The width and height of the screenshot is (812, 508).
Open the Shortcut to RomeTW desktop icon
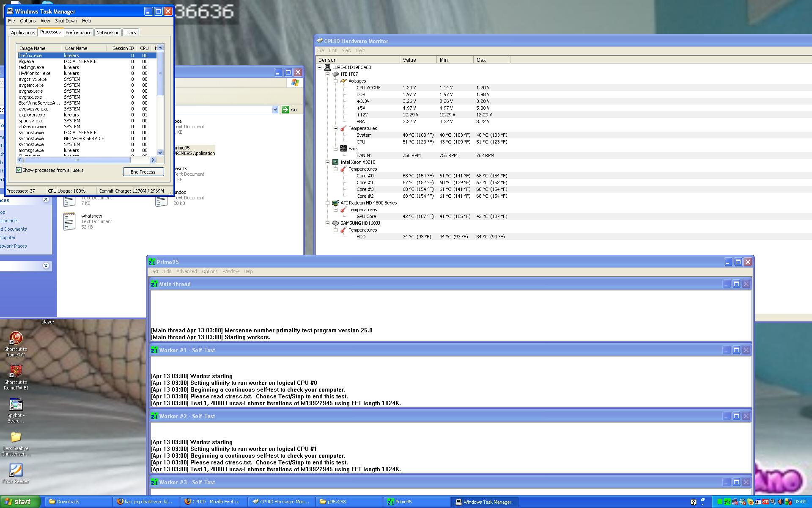click(x=16, y=338)
